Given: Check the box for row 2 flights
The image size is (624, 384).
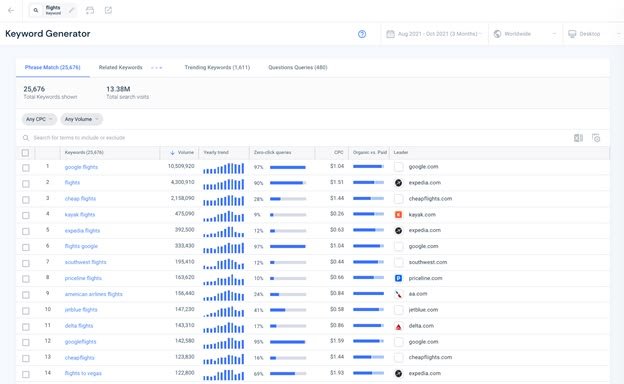Looking at the screenshot, I should click(x=25, y=183).
